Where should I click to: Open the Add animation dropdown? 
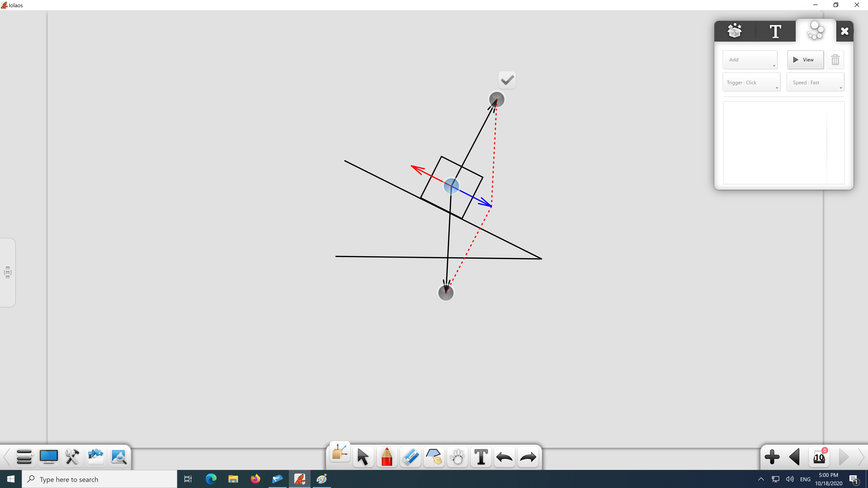750,60
